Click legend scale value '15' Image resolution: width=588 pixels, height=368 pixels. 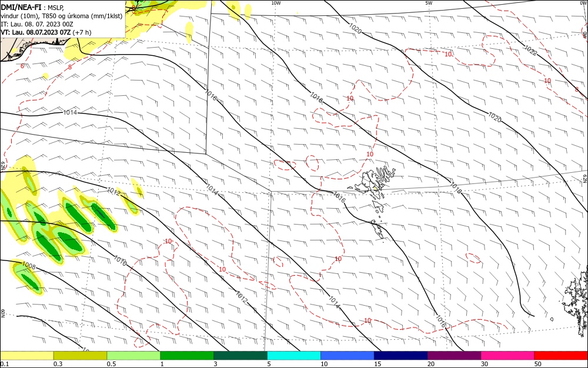point(377,364)
